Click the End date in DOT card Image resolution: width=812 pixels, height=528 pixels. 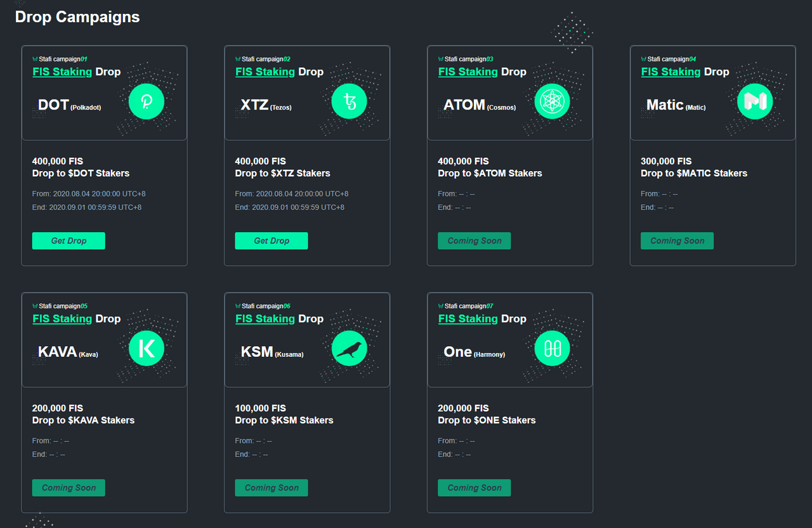click(x=87, y=207)
